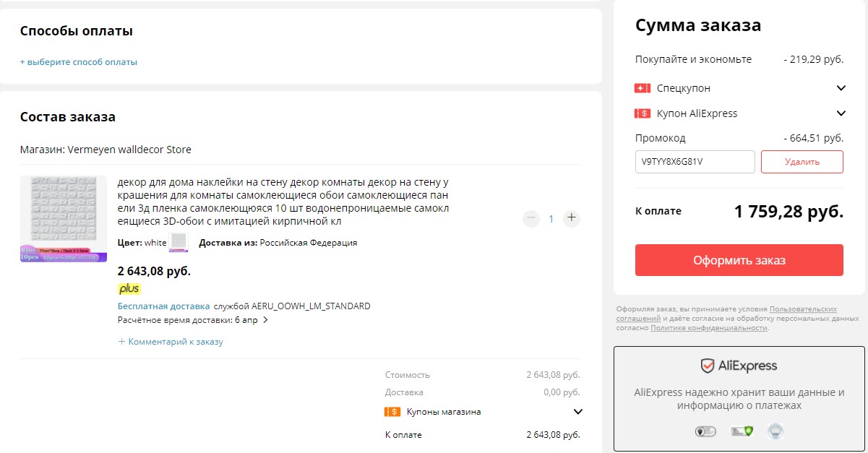The image size is (868, 453).
Task: Open estimated delivery time details arrow
Action: (x=265, y=320)
